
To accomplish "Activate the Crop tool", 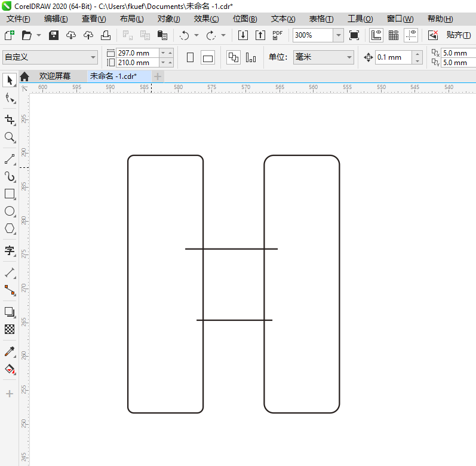I will 10,119.
